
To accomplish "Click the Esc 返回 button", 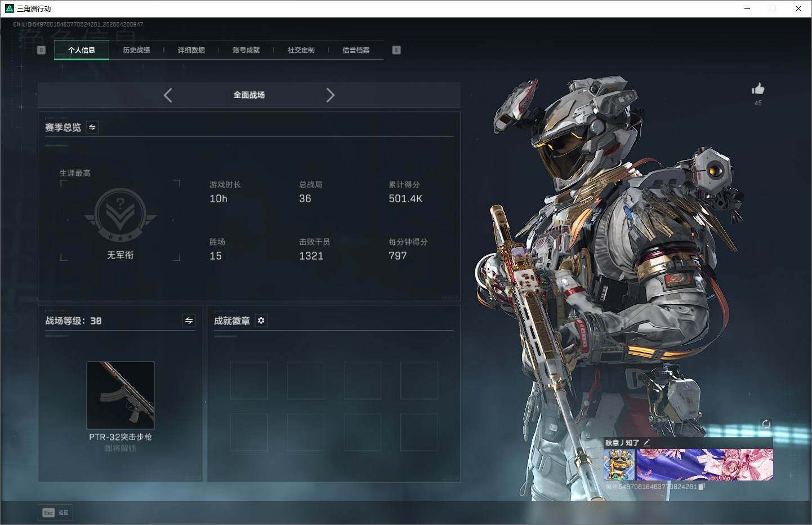I will [55, 513].
